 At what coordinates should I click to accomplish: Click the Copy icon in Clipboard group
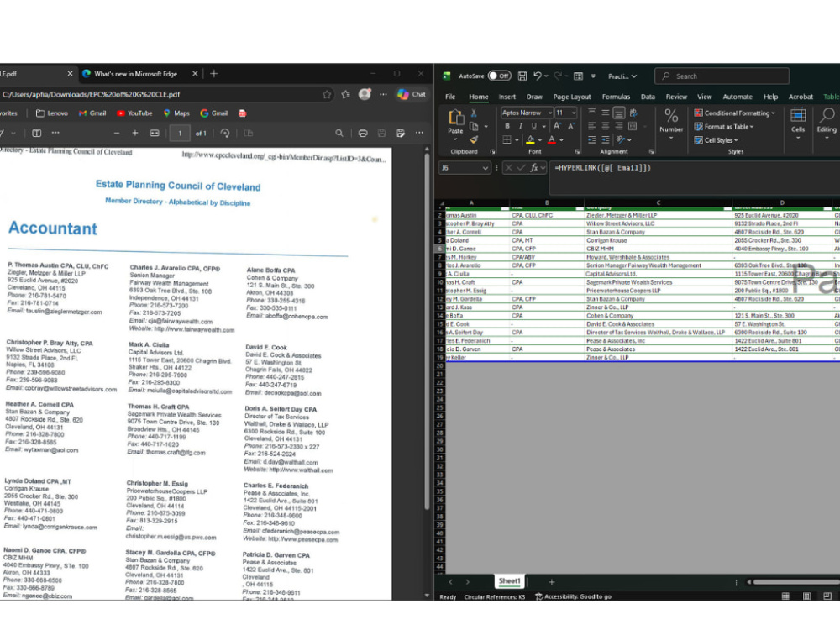pos(474,127)
